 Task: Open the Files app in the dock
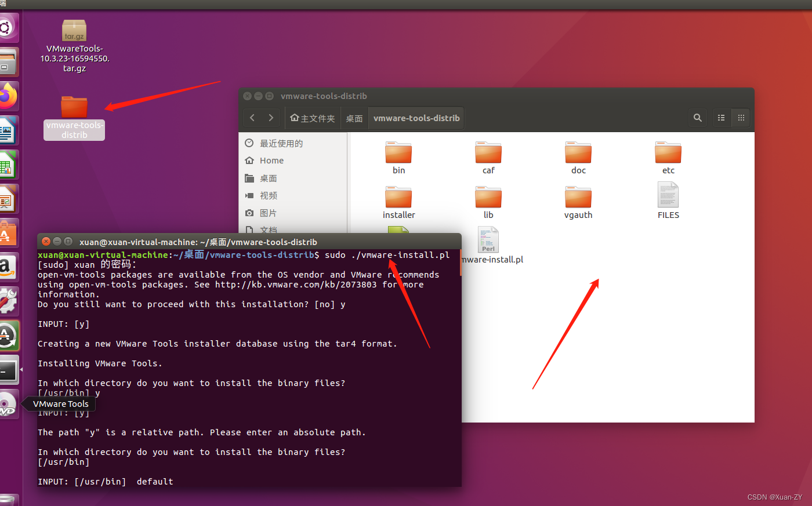coord(8,62)
